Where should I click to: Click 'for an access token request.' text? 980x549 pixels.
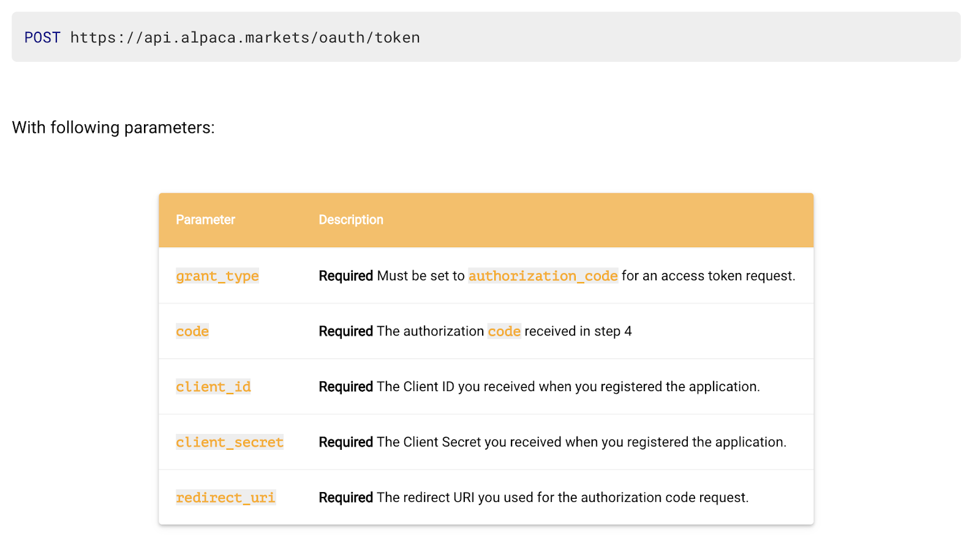coord(709,276)
